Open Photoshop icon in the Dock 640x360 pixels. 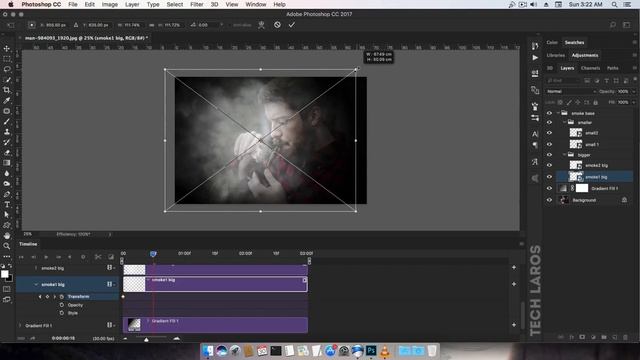(x=371, y=350)
